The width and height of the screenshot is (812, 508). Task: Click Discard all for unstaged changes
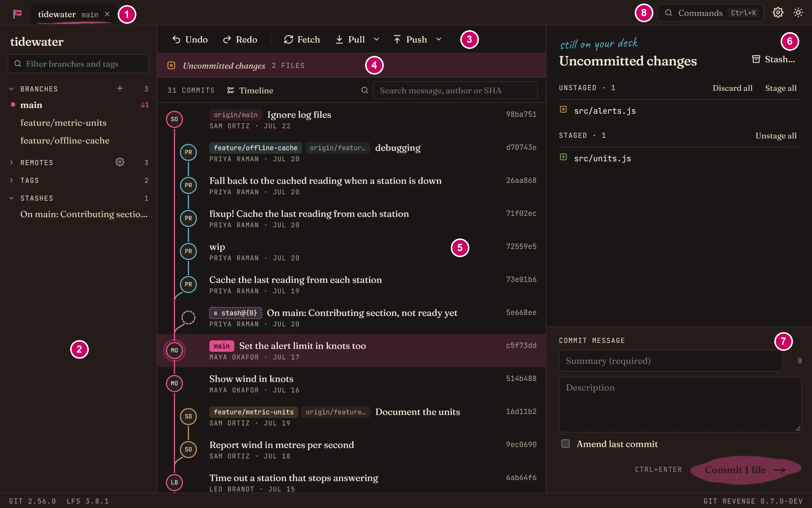(732, 88)
